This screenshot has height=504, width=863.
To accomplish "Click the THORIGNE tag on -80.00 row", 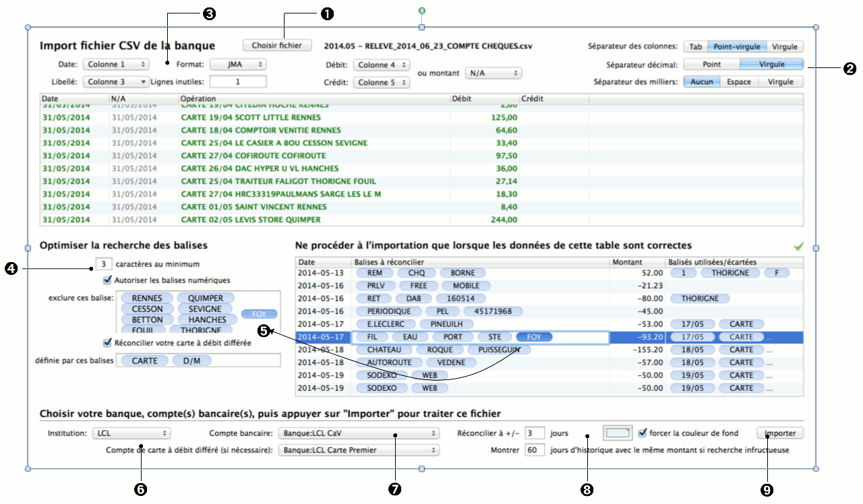I will click(701, 298).
